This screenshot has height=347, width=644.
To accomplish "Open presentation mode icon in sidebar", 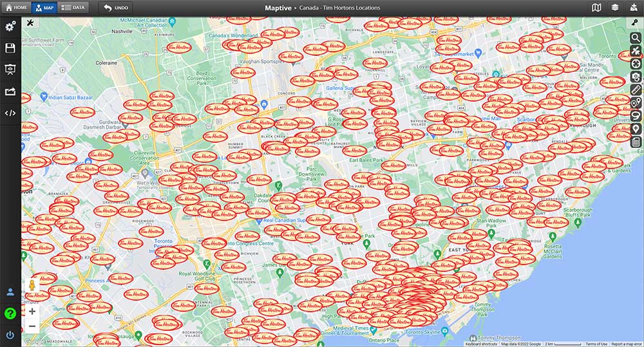I will pos(10,70).
